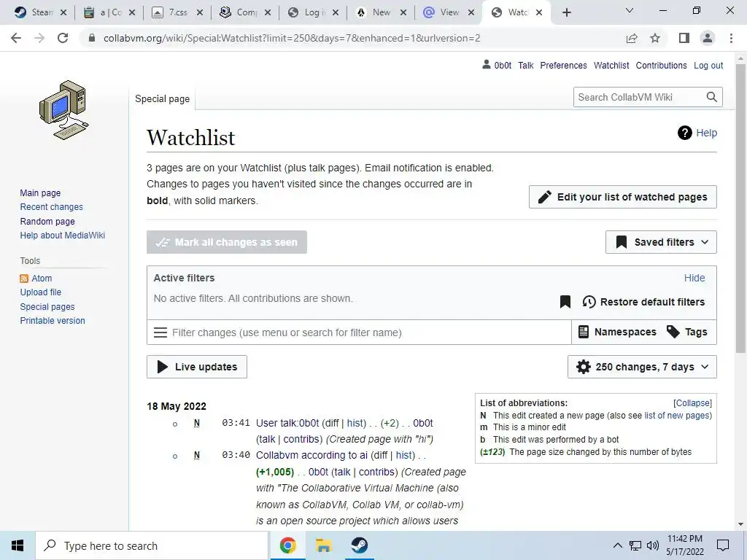Viewport: 747px width, 560px height.
Task: Click Mark all changes as seen button
Action: pos(227,242)
